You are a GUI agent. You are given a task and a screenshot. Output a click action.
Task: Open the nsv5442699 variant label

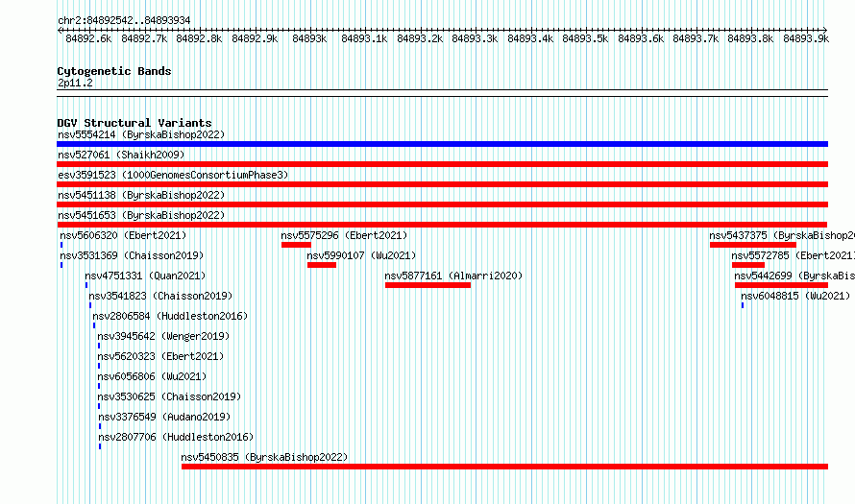[x=794, y=276]
